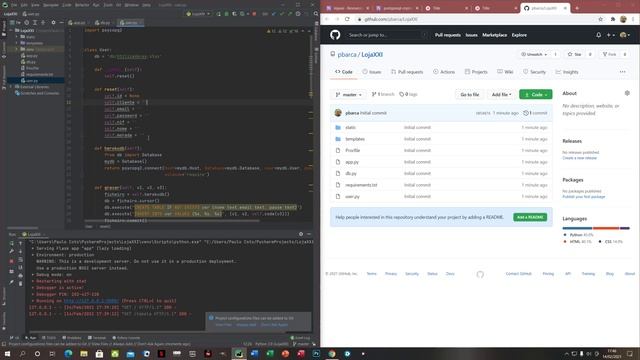The image size is (640, 360).
Task: Stop the process in the Run panel
Action: (x=11, y=260)
